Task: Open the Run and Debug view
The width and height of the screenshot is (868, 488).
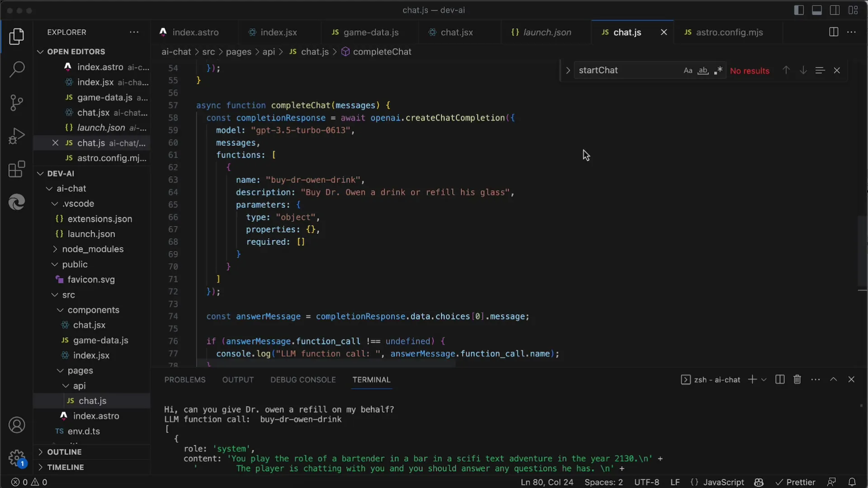Action: click(17, 136)
